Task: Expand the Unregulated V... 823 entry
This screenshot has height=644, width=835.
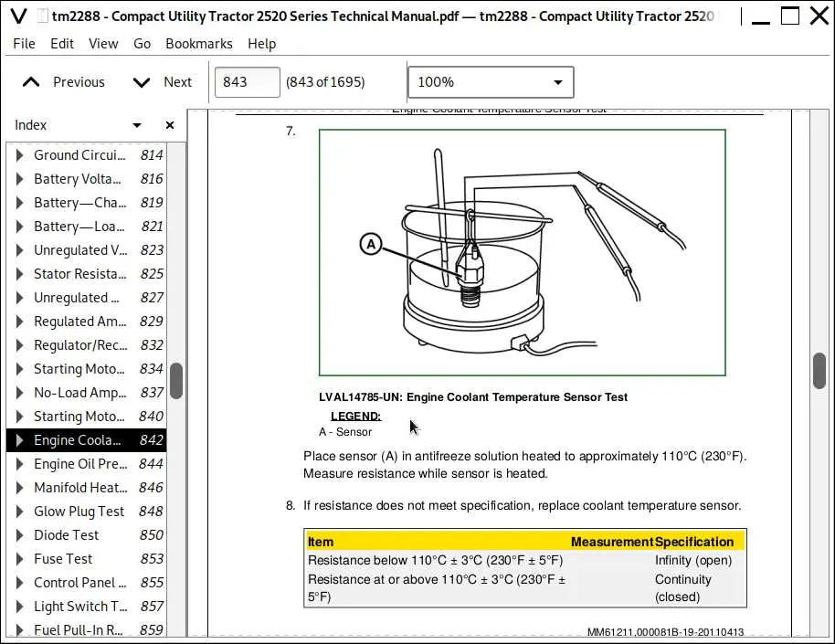Action: click(x=20, y=250)
